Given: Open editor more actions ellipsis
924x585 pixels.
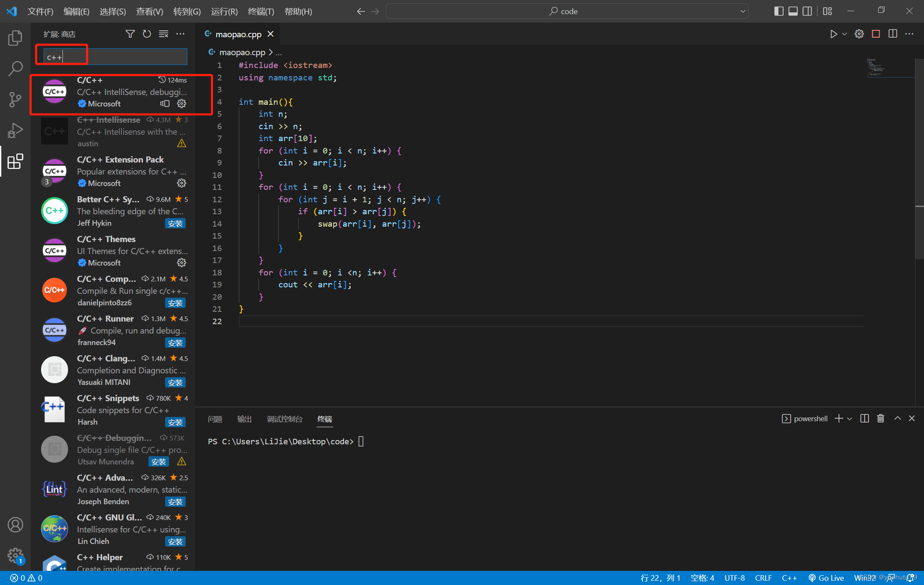Looking at the screenshot, I should [x=909, y=34].
